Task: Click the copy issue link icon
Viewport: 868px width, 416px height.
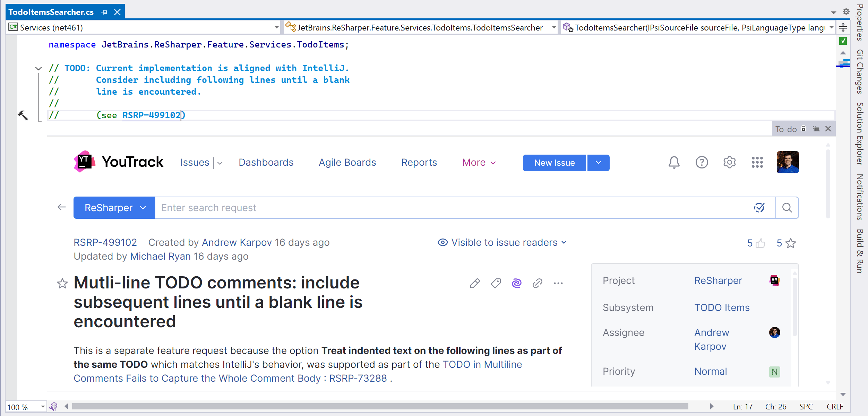Action: click(x=537, y=283)
